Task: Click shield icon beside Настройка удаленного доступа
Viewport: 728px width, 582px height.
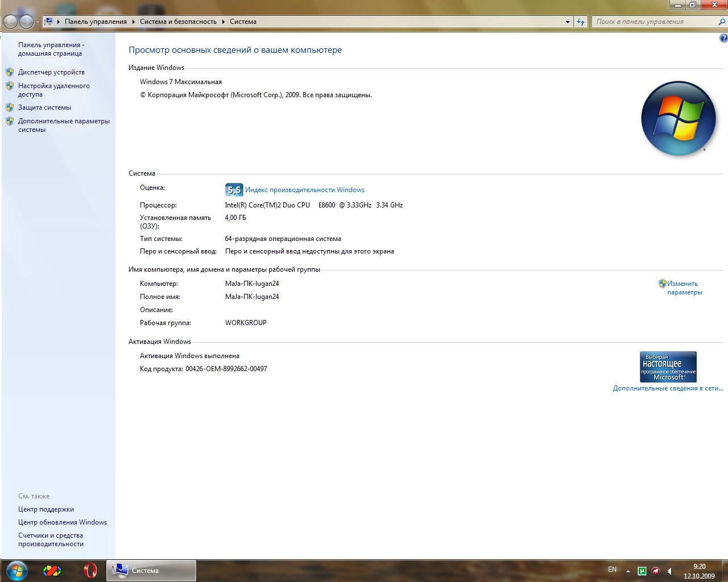Action: 10,86
